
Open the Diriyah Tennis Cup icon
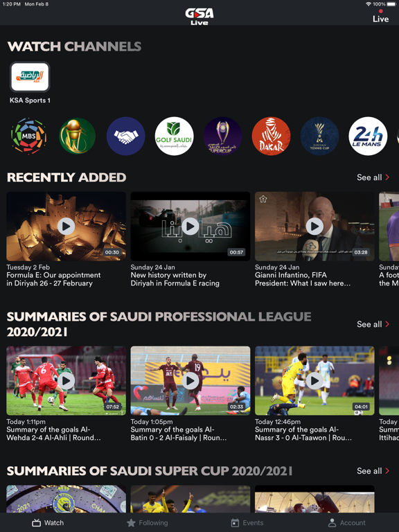point(319,136)
